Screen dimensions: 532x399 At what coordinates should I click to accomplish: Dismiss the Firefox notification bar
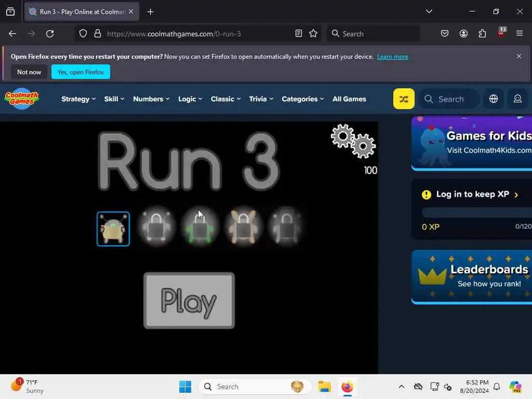click(518, 56)
